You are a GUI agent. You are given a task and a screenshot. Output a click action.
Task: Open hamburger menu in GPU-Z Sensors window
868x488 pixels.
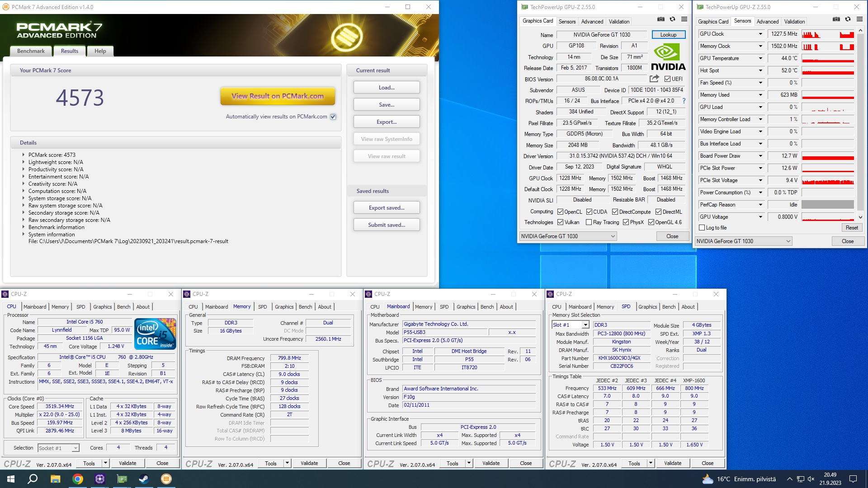(x=859, y=19)
